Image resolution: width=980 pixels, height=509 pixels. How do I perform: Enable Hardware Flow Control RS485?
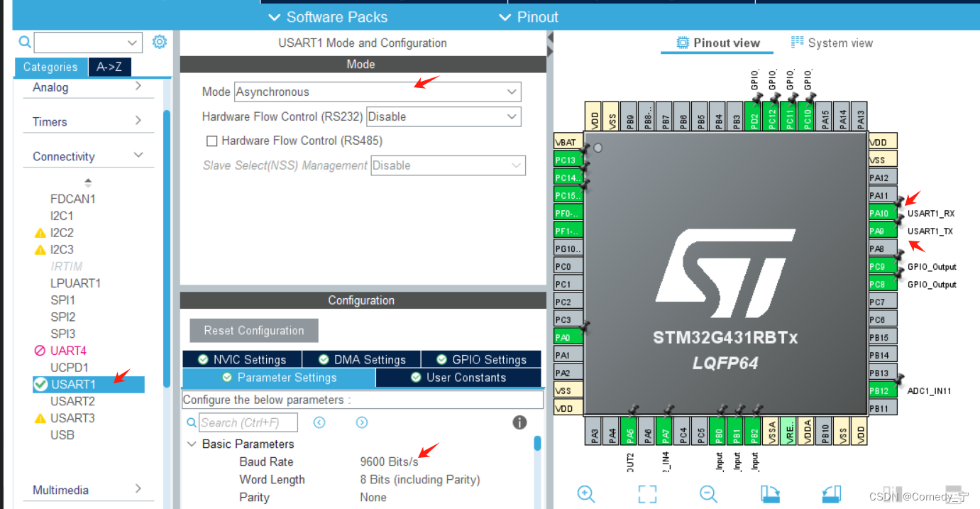pos(211,141)
